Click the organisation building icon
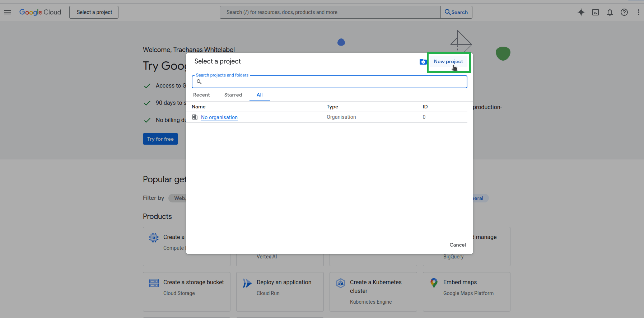Screen dimensions: 644x318 click(195, 117)
